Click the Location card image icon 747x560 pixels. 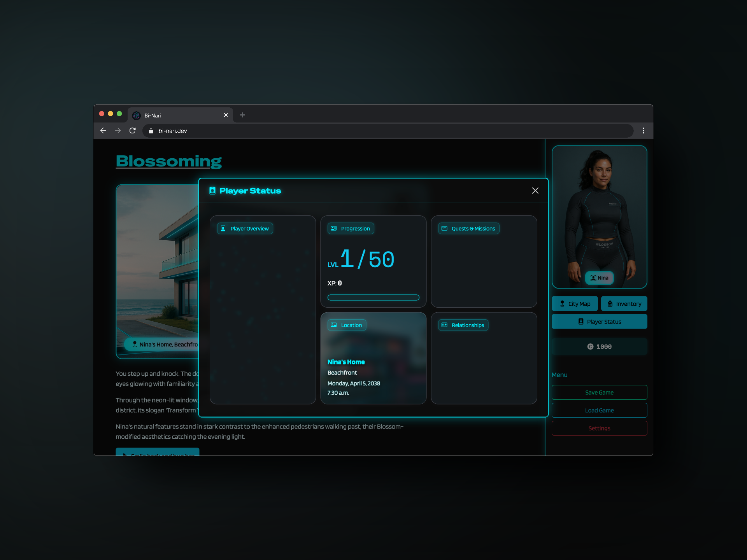[x=334, y=325]
